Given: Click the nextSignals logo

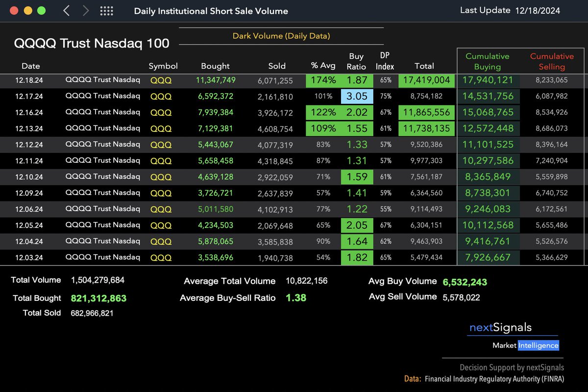Looking at the screenshot, I should [x=500, y=327].
